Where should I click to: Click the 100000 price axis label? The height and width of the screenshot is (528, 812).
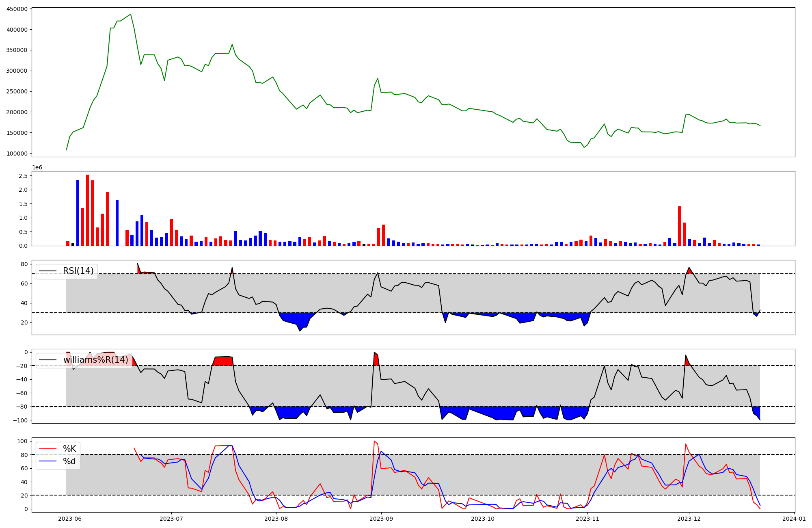point(17,154)
